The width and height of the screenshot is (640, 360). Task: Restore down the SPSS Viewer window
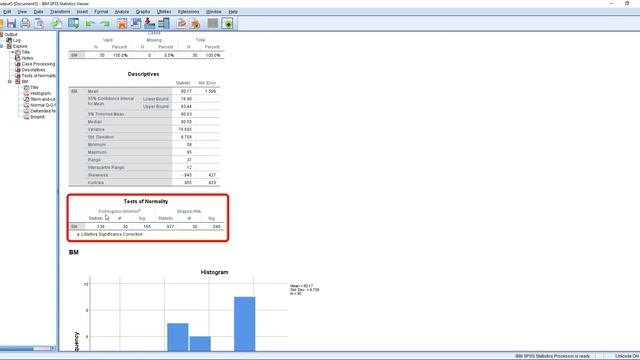pyautogui.click(x=627, y=3)
